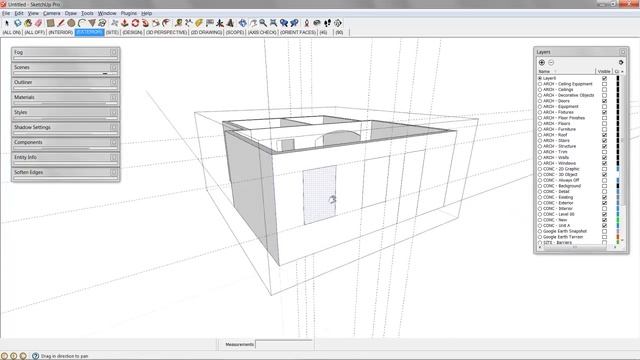Pick the Paint Bucket tool
The height and width of the screenshot is (360, 640).
28,23
